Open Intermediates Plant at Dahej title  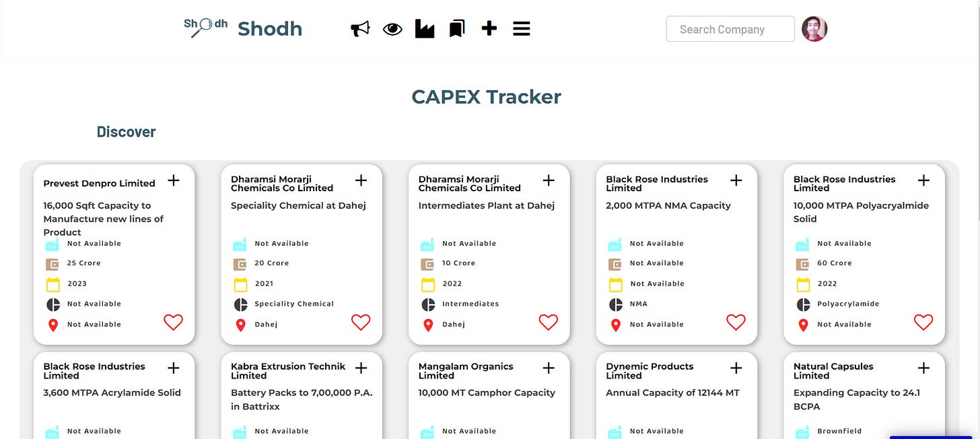(487, 205)
